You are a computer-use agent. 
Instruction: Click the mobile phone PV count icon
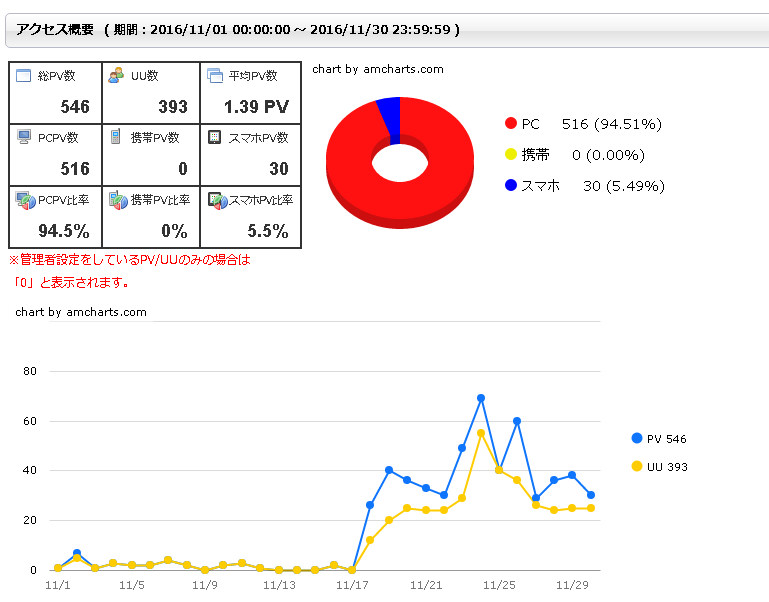pyautogui.click(x=117, y=138)
